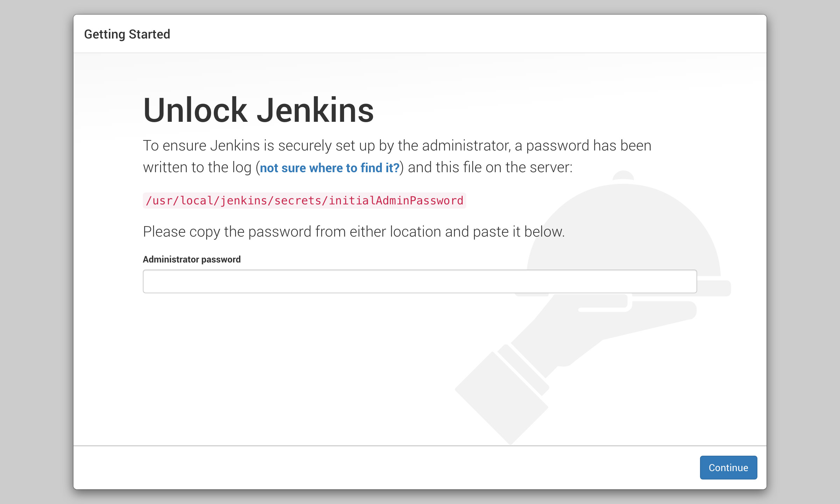The image size is (840, 504).
Task: Click the text "and this file on the server:"
Action: point(490,167)
